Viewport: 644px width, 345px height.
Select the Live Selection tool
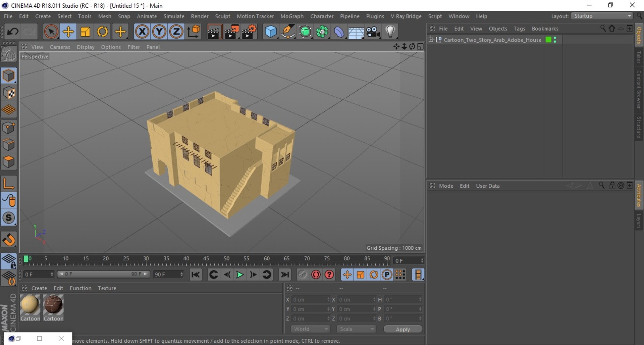51,32
